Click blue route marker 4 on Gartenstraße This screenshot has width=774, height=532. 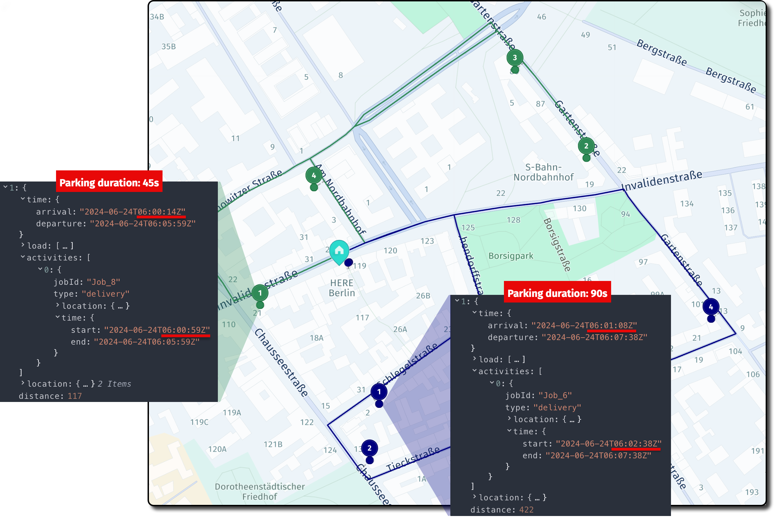[711, 307]
